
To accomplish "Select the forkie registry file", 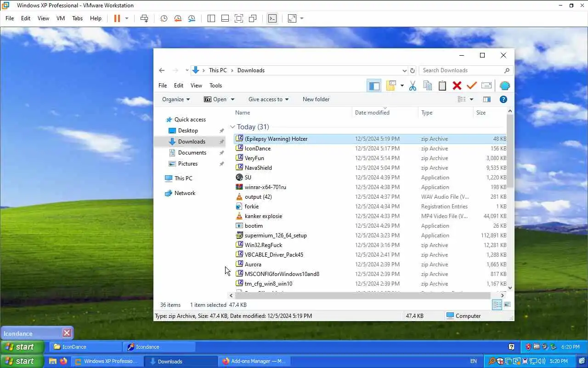I will click(x=370, y=207).
